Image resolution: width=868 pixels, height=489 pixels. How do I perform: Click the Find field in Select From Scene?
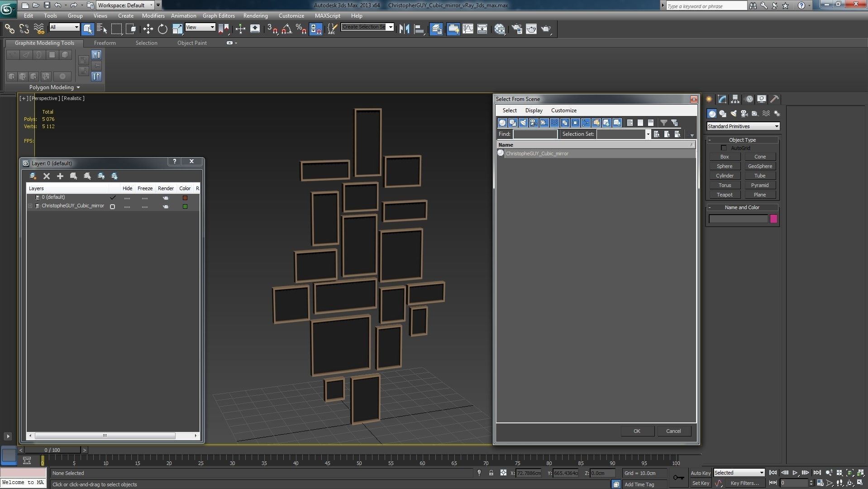pyautogui.click(x=535, y=134)
